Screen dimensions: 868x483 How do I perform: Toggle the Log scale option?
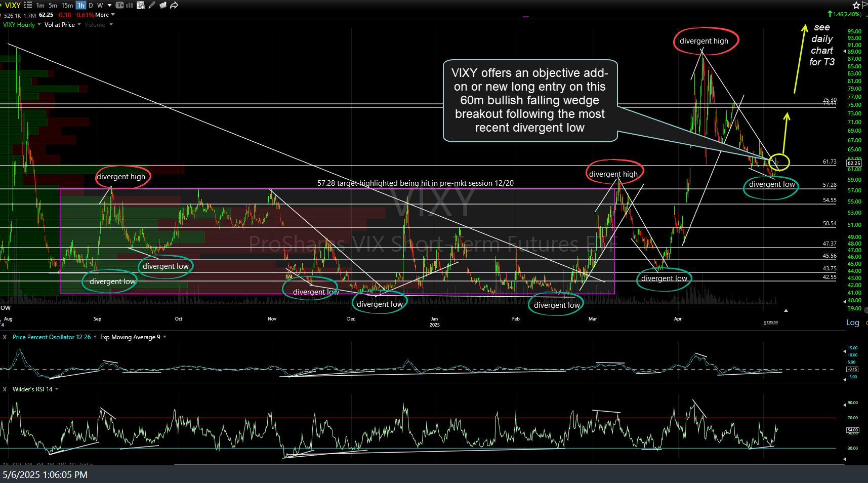coord(852,323)
